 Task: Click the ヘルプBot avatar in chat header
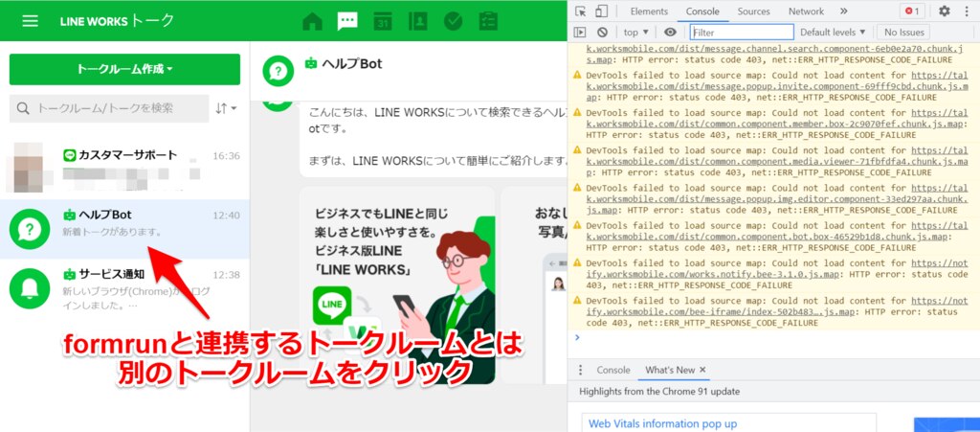(x=278, y=71)
